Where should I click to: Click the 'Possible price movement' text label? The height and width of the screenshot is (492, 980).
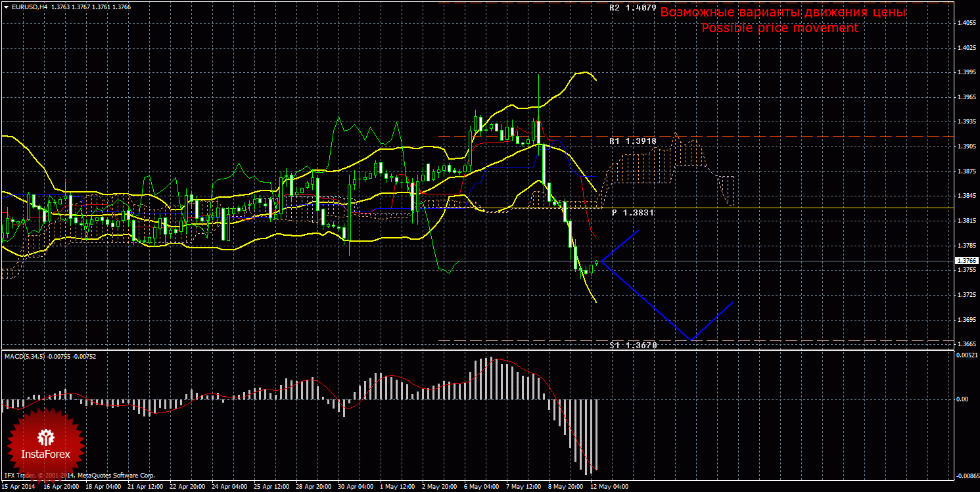(780, 28)
